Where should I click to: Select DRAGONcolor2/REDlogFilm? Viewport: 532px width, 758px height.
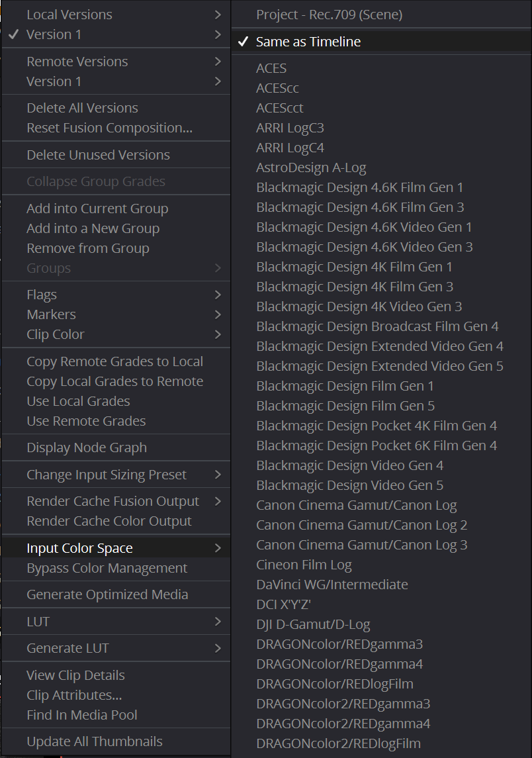pos(382,743)
